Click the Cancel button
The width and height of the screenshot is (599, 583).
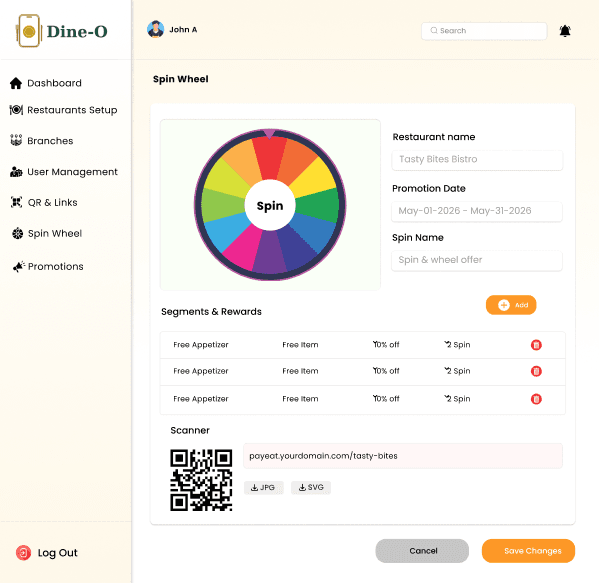pos(422,551)
